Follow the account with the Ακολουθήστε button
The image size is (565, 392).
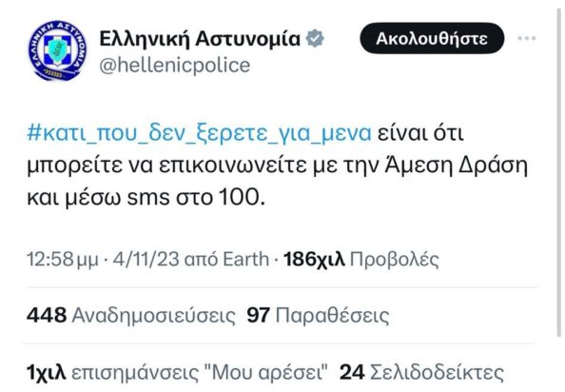tap(432, 38)
